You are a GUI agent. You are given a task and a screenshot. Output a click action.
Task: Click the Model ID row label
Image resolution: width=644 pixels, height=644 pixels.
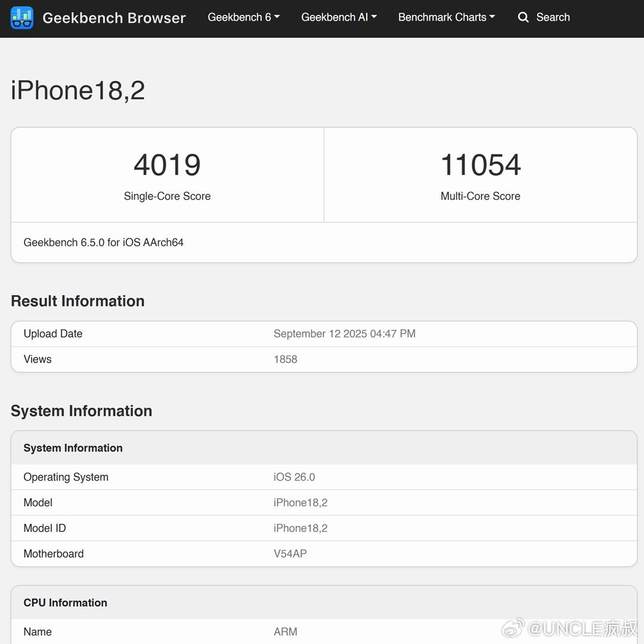(44, 528)
